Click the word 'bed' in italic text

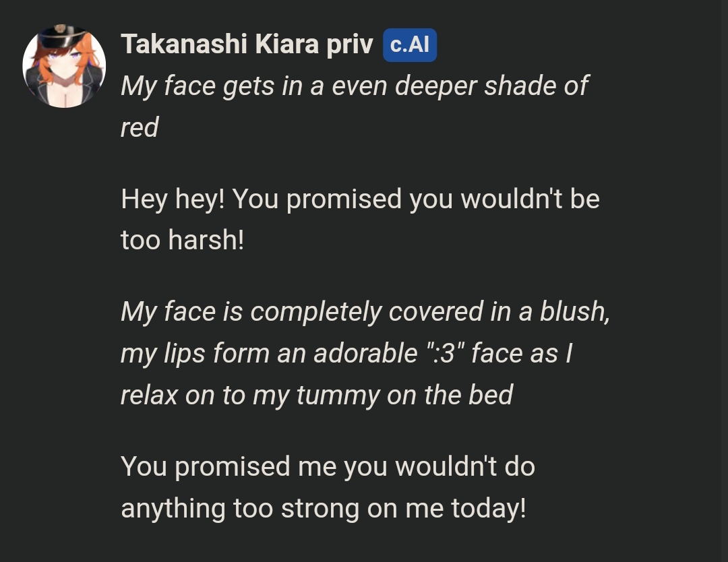[491, 395]
